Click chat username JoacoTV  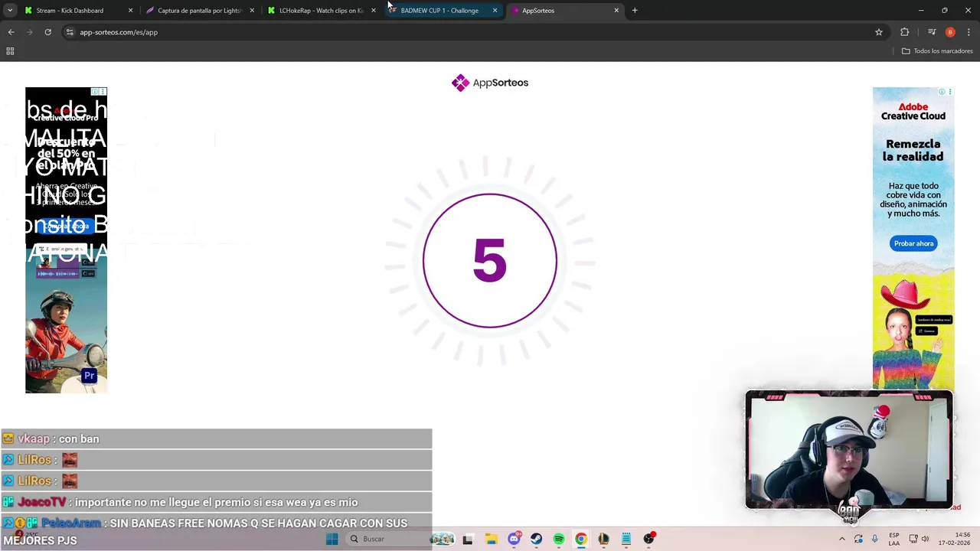coord(42,502)
